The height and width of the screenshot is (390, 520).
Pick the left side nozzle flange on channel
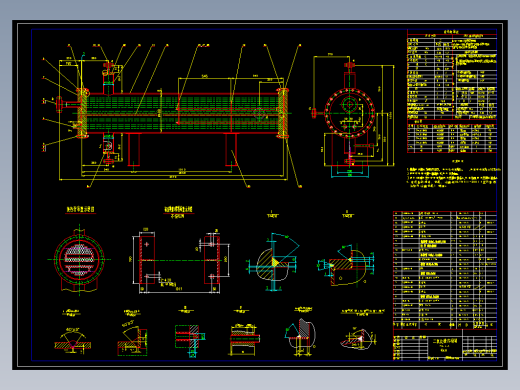(59, 104)
